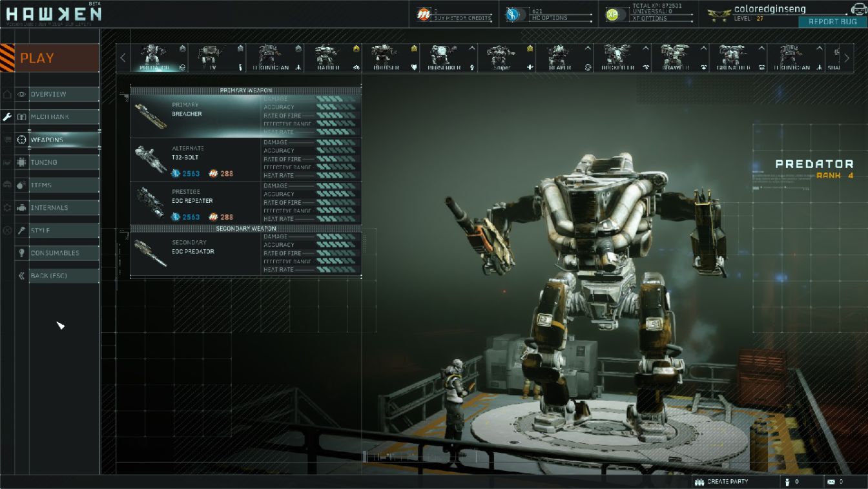Show next mechs with right arrow
The height and width of the screenshot is (489, 868).
tap(847, 58)
